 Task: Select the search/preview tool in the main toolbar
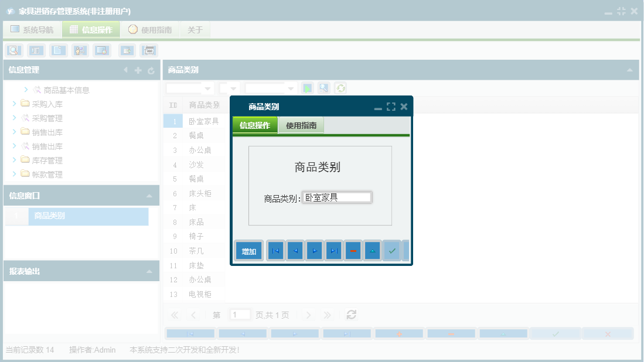(13, 50)
